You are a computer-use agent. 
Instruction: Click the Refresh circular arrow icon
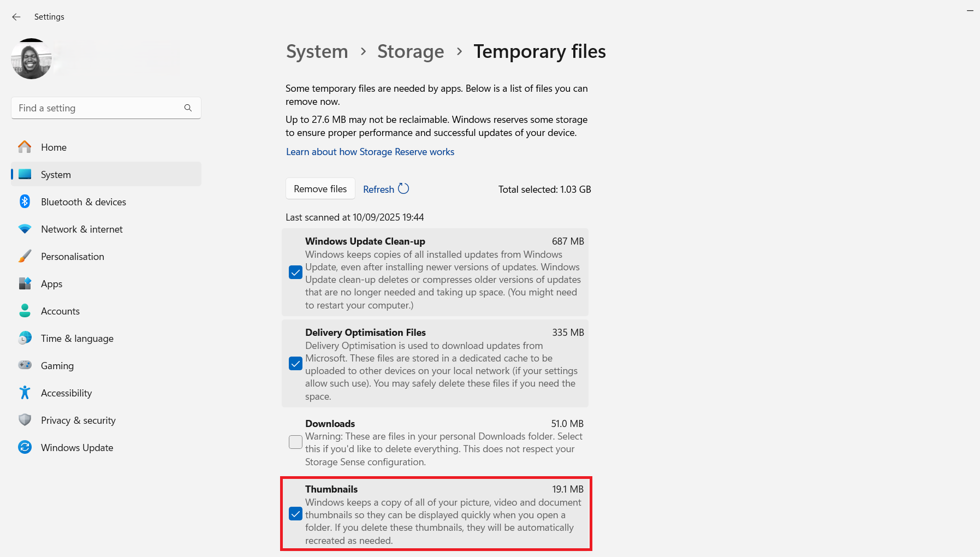(403, 188)
